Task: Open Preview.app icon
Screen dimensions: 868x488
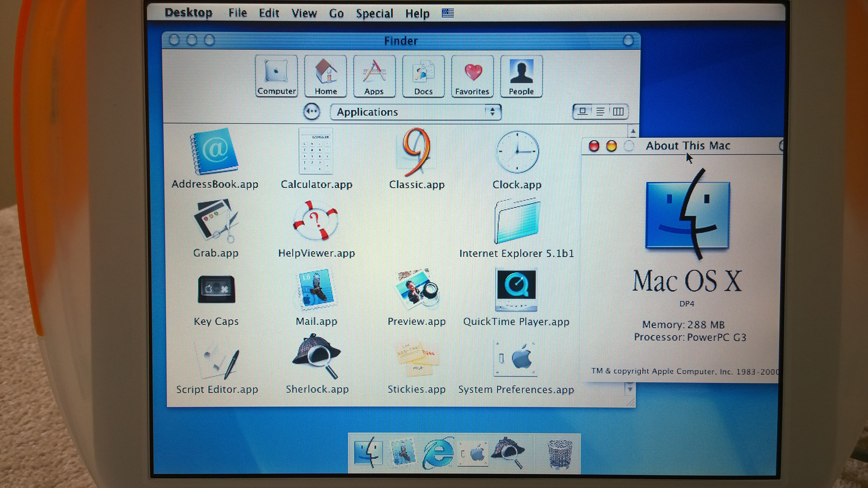Action: [417, 289]
